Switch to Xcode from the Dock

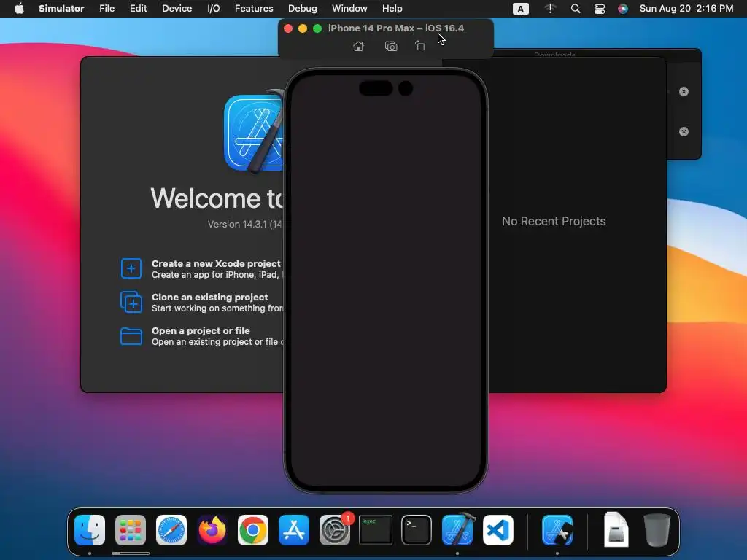458,530
